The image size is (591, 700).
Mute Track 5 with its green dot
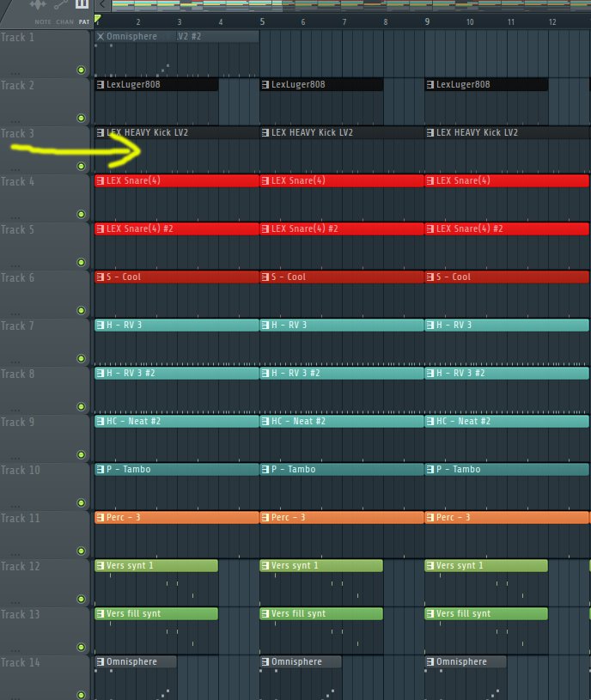[x=81, y=262]
